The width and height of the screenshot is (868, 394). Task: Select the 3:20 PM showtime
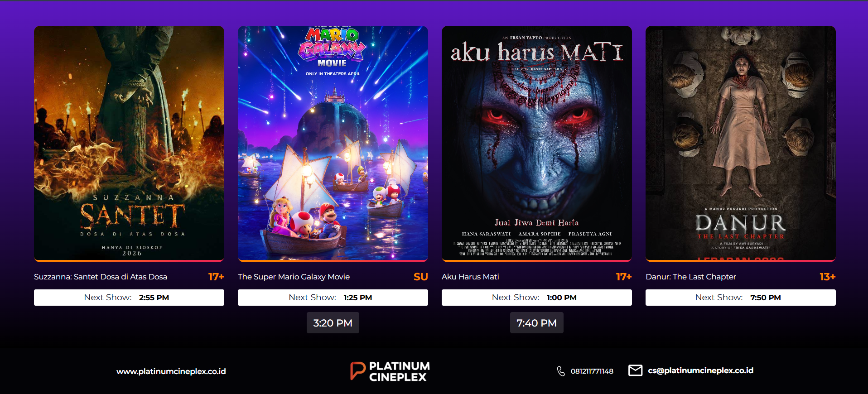coord(333,323)
